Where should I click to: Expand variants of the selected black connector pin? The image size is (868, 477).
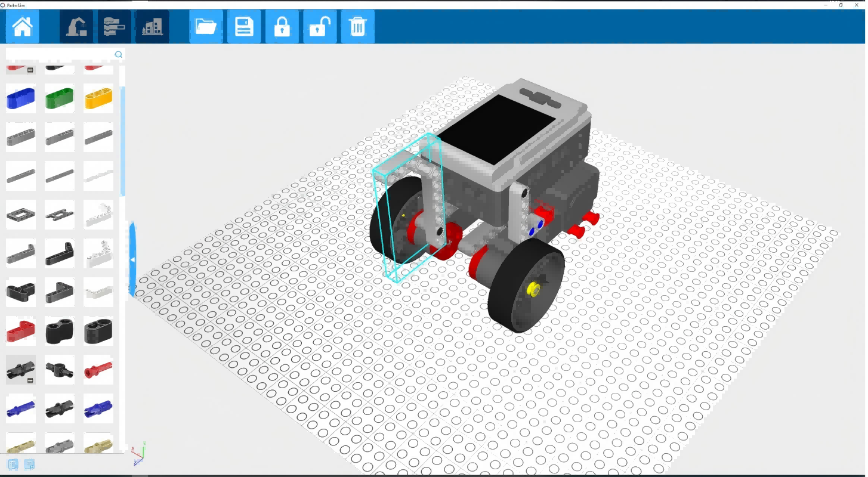tap(30, 380)
